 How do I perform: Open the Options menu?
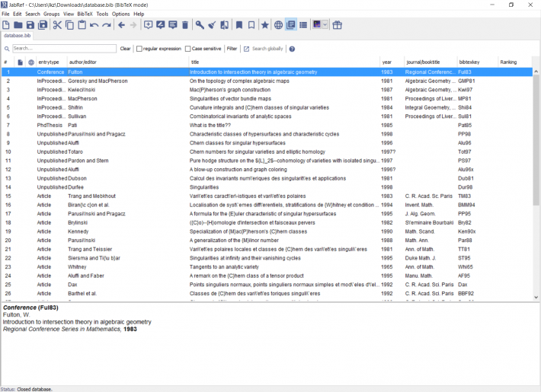coord(120,14)
